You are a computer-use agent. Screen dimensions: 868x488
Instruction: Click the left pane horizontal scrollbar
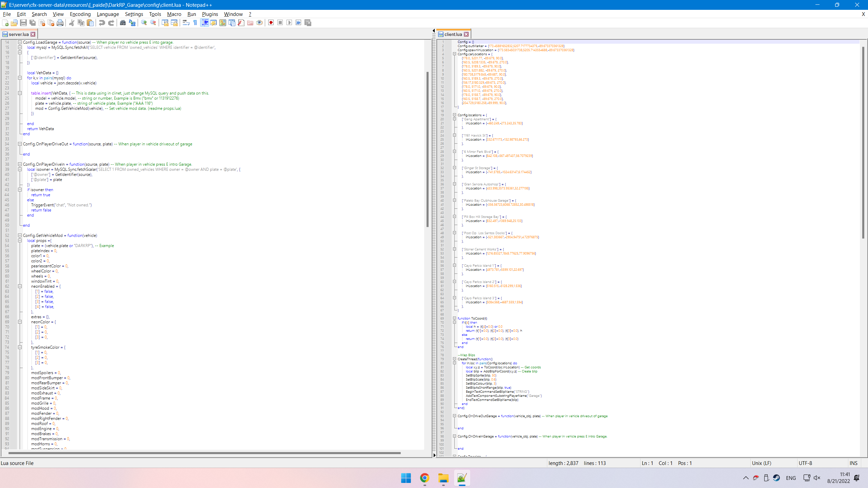(203, 453)
